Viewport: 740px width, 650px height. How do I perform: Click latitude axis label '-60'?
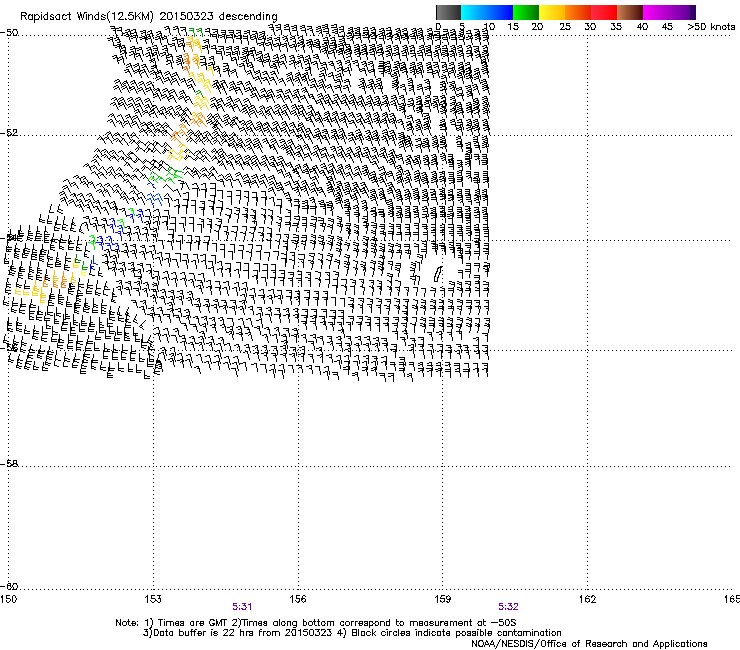coord(9,587)
